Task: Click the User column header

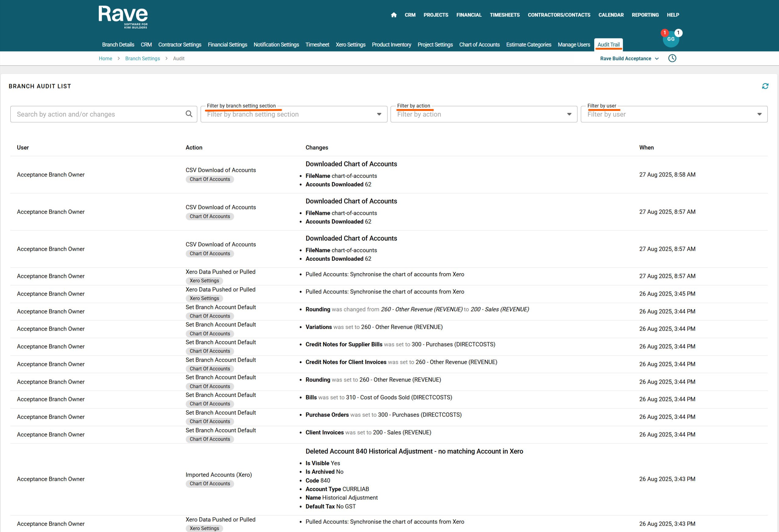Action: point(23,147)
